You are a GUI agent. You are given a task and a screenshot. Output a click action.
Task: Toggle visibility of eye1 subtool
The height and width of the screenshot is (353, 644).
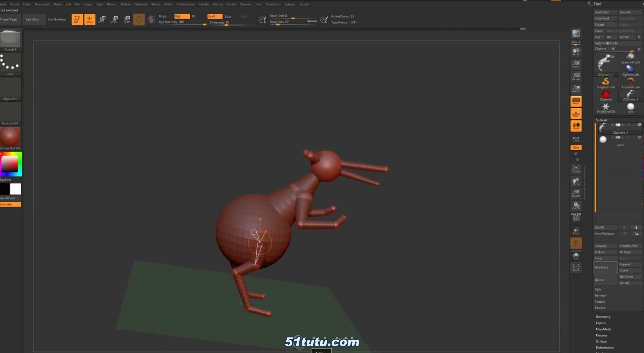coord(639,137)
